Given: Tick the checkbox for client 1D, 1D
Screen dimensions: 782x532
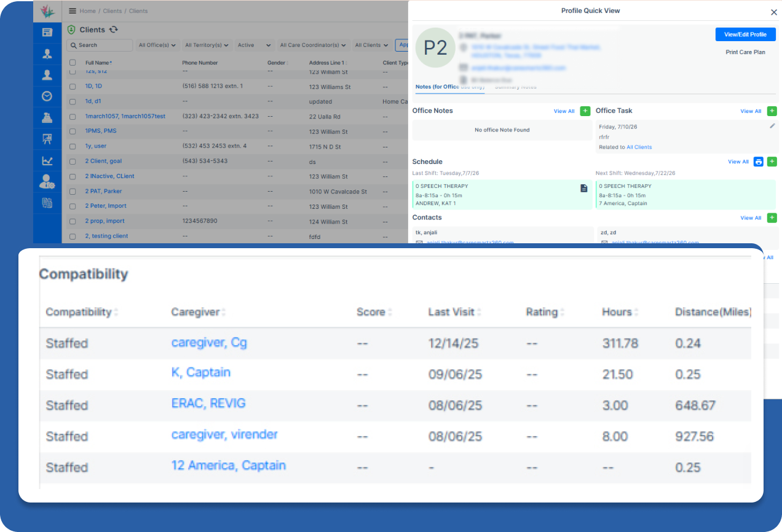Looking at the screenshot, I should (x=73, y=87).
